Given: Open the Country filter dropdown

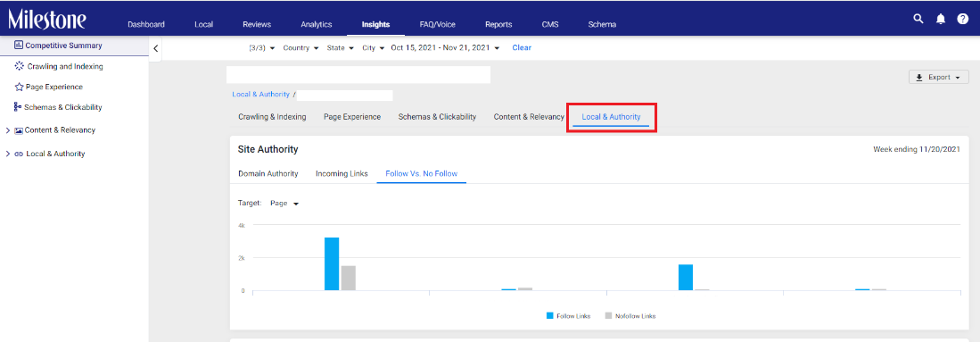Looking at the screenshot, I should pyautogui.click(x=301, y=47).
